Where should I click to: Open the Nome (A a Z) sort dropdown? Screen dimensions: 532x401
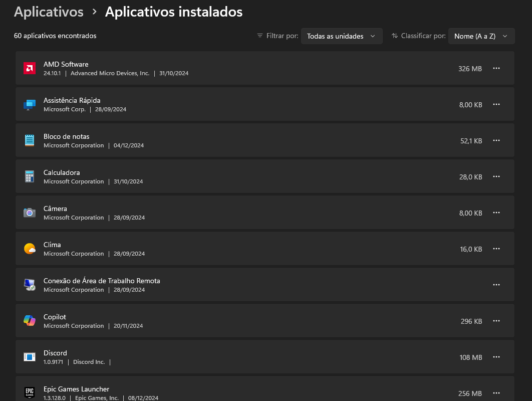(x=481, y=36)
